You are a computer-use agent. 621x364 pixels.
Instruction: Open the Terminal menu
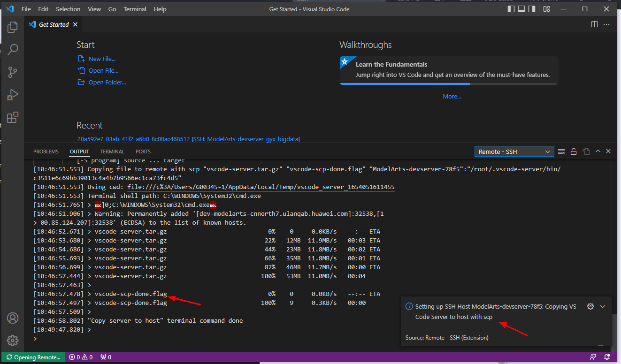pyautogui.click(x=135, y=9)
